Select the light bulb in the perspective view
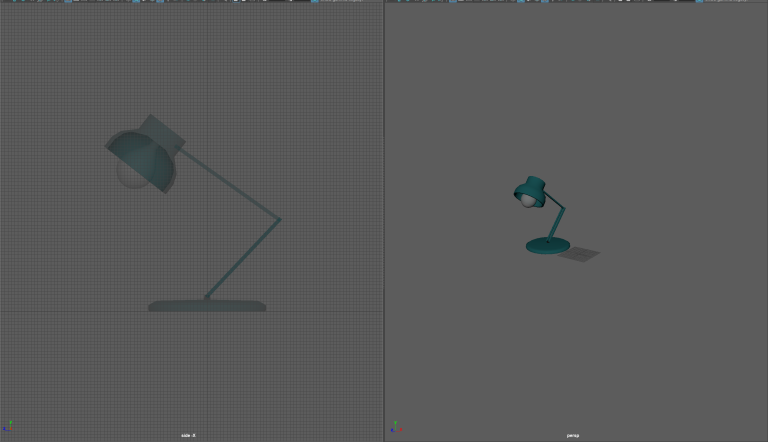Image resolution: width=768 pixels, height=442 pixels. pyautogui.click(x=528, y=200)
